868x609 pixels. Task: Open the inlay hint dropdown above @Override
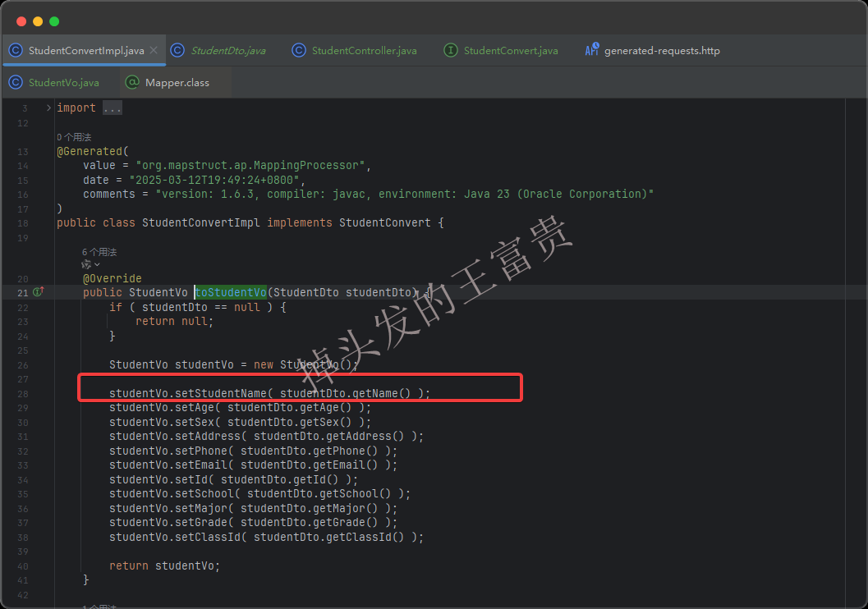pos(91,264)
